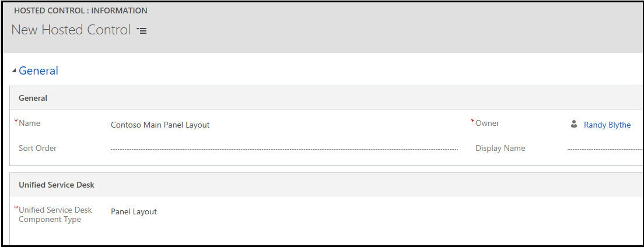Click the Display Name label

[x=501, y=148]
